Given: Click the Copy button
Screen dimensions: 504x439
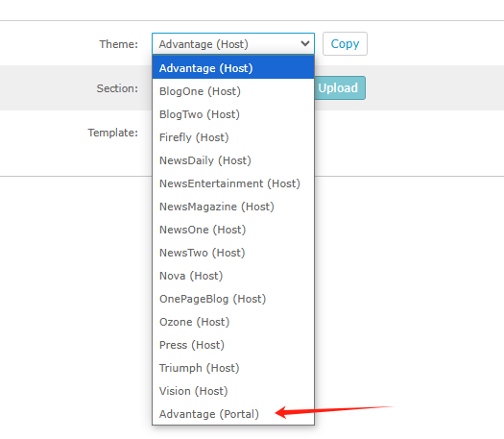Looking at the screenshot, I should coord(345,44).
